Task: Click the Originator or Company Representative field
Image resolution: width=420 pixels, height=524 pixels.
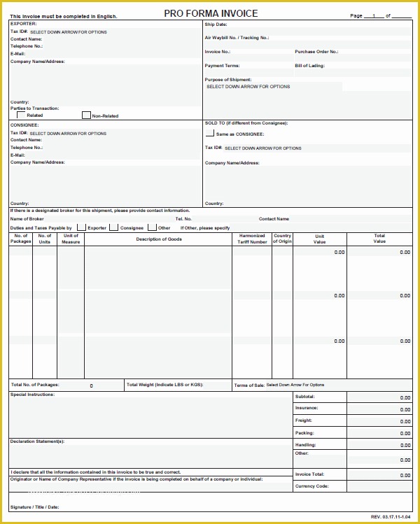Action: [150, 487]
